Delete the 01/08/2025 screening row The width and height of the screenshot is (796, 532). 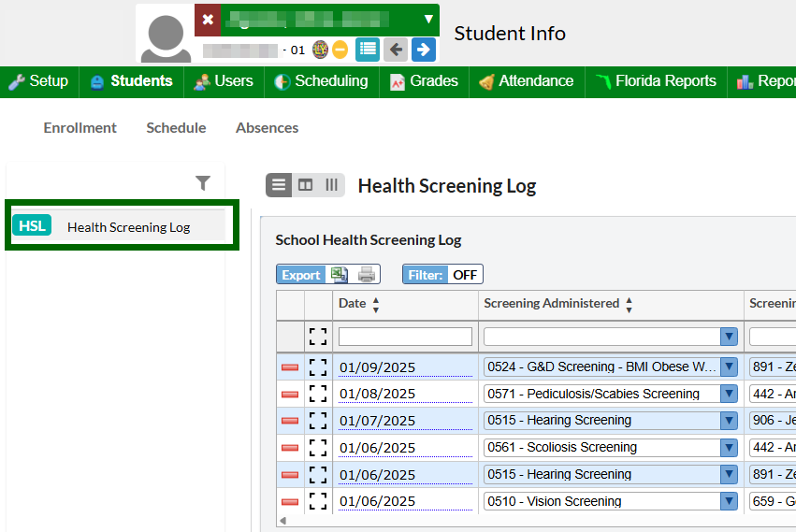click(x=290, y=394)
